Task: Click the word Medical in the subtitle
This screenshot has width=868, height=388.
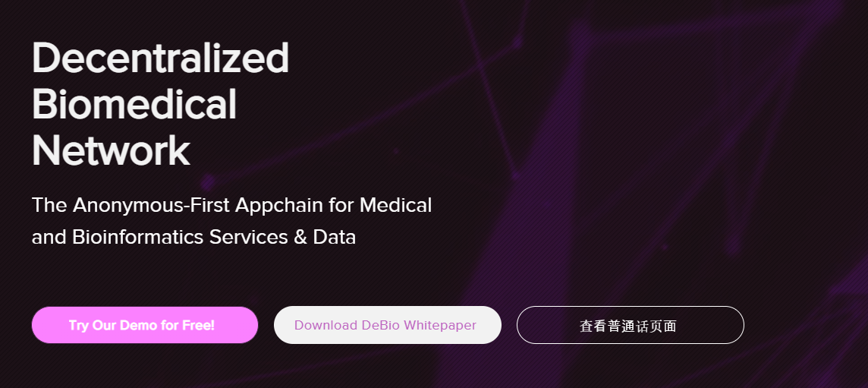Action: click(x=396, y=205)
